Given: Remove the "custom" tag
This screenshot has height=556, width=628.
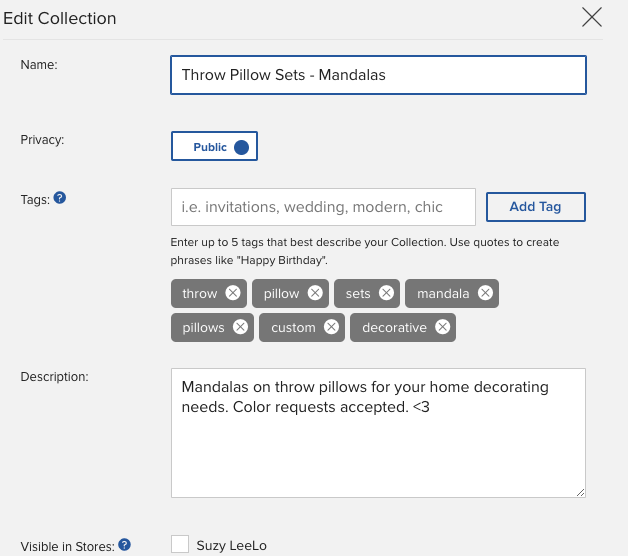Looking at the screenshot, I should click(x=331, y=327).
